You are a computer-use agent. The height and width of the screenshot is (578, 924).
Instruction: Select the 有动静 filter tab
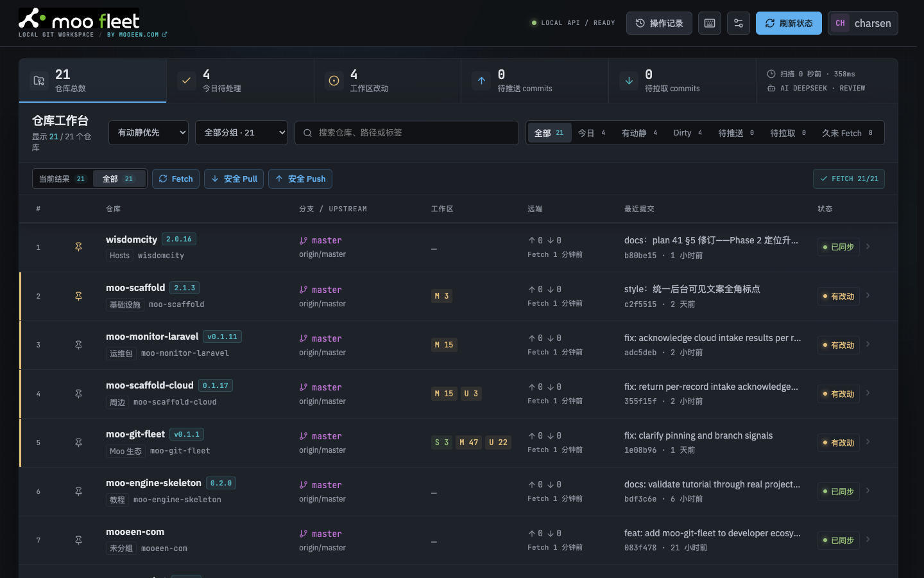click(x=640, y=133)
